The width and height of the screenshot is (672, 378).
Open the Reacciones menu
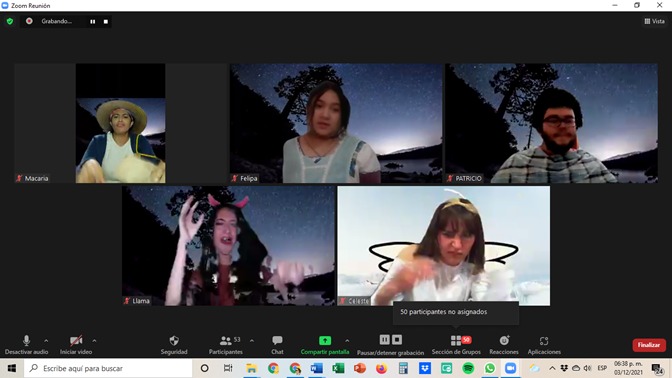tap(504, 345)
